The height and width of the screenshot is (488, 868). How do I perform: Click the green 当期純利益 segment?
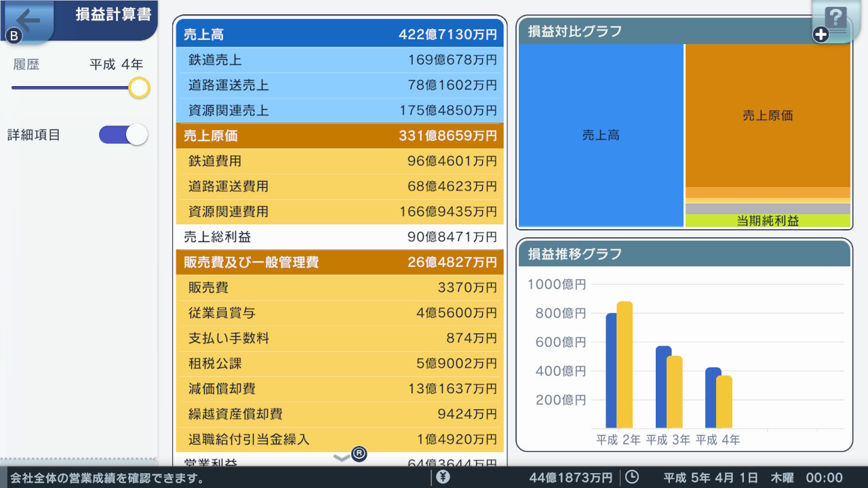coord(768,219)
